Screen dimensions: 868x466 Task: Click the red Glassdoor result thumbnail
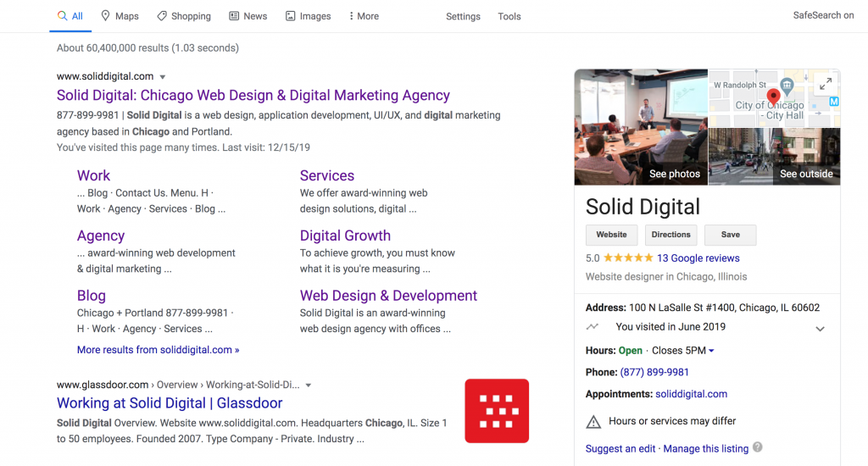point(497,411)
